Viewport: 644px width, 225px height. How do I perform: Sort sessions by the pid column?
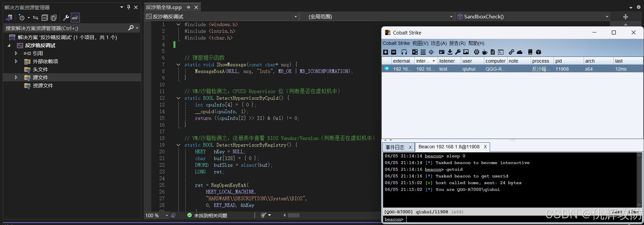click(569, 61)
